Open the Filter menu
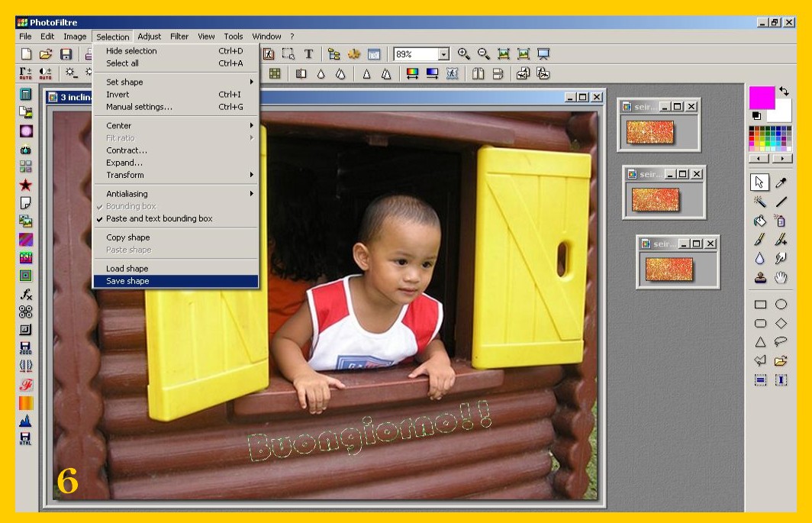Screen dimensions: 812x523 (x=179, y=36)
